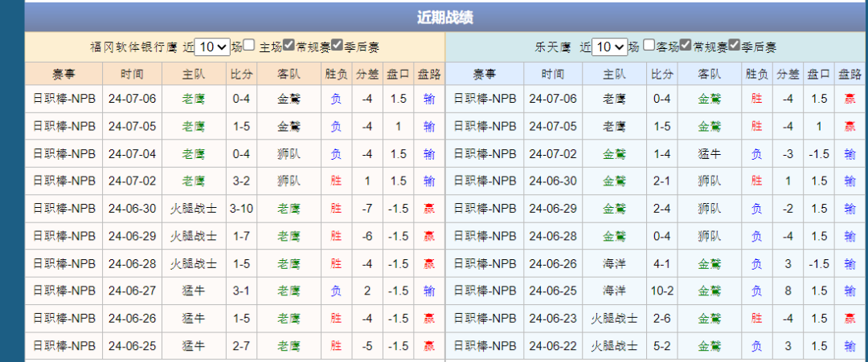The width and height of the screenshot is (868, 362).
Task: Click 盘路 header in 乐天鹰 table
Action: 850,74
